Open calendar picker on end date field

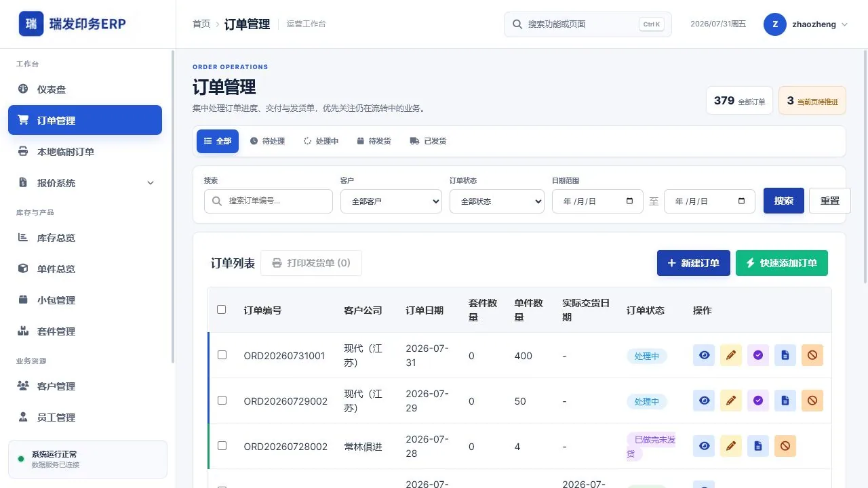click(x=742, y=201)
